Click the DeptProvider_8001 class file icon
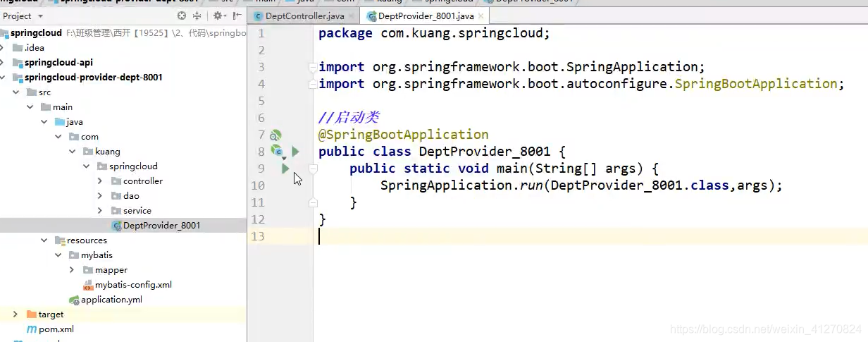Screen dimensions: 868x342 point(116,226)
